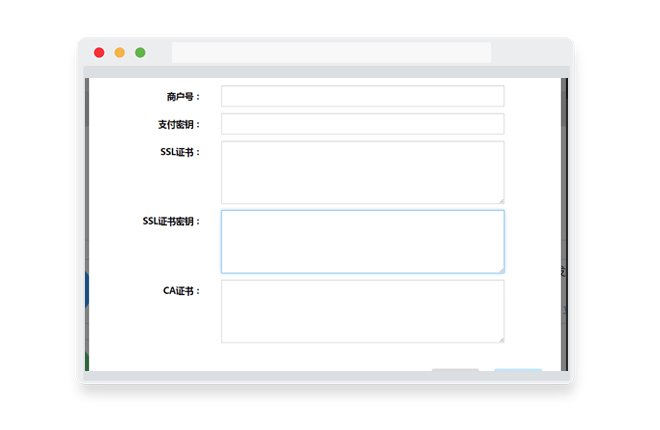Click the SSL证书密钥 label

coord(171,221)
